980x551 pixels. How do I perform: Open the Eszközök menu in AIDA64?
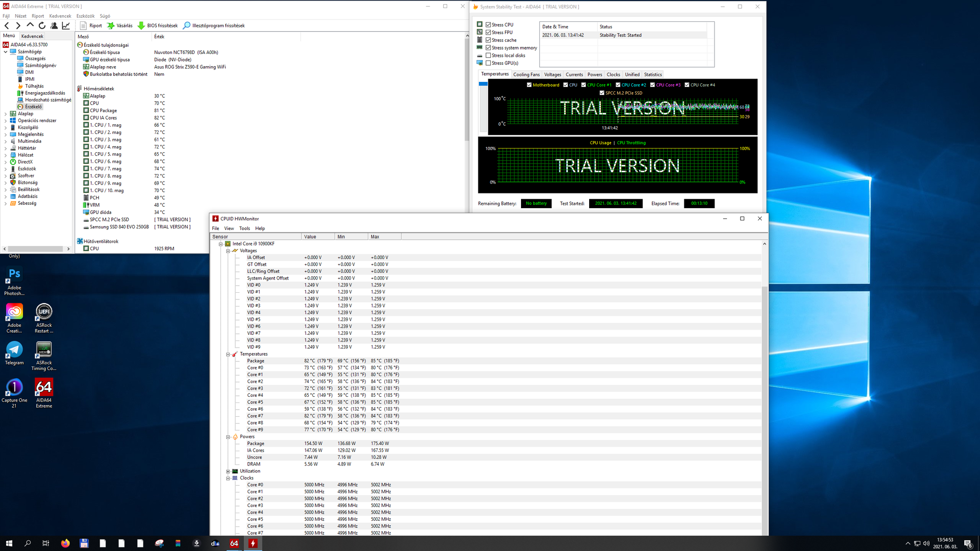(85, 16)
